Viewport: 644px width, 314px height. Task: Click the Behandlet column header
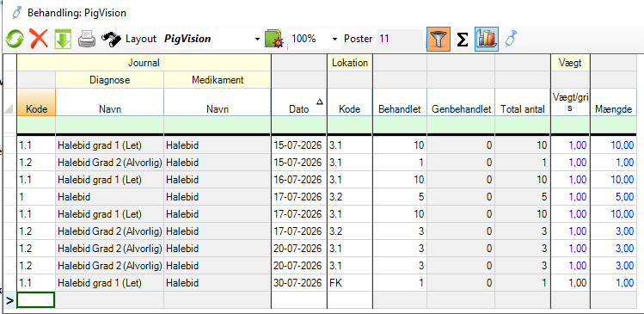(400, 102)
